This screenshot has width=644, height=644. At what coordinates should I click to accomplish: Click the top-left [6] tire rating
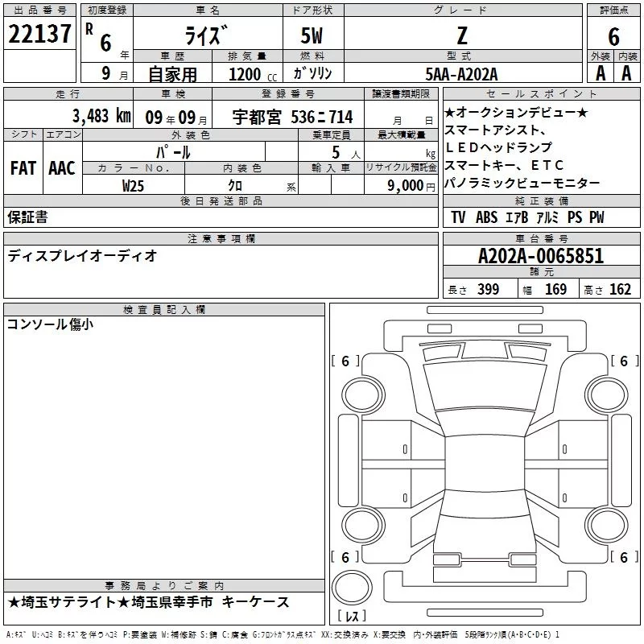pyautogui.click(x=345, y=361)
